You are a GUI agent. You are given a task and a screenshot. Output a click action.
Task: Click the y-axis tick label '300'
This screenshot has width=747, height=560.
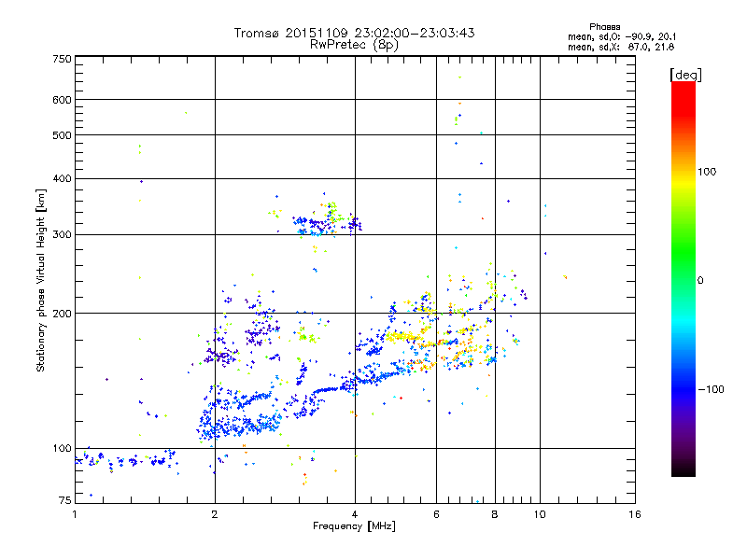point(62,234)
